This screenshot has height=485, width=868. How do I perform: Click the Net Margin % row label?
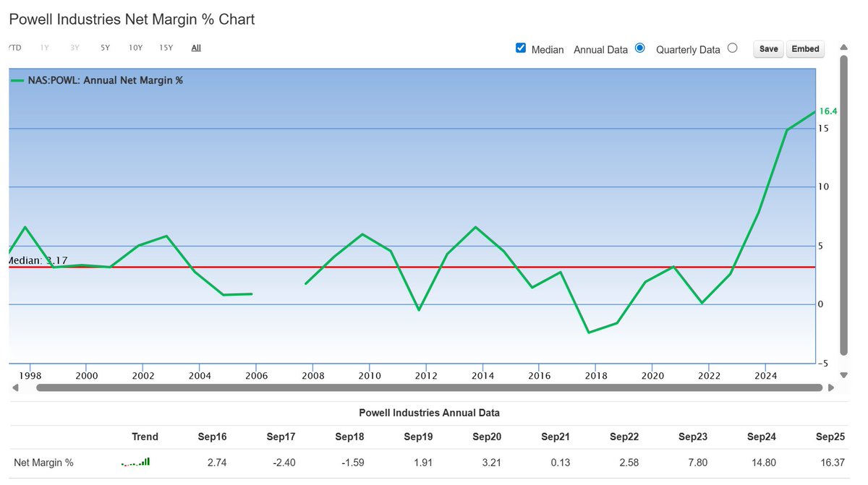43,463
